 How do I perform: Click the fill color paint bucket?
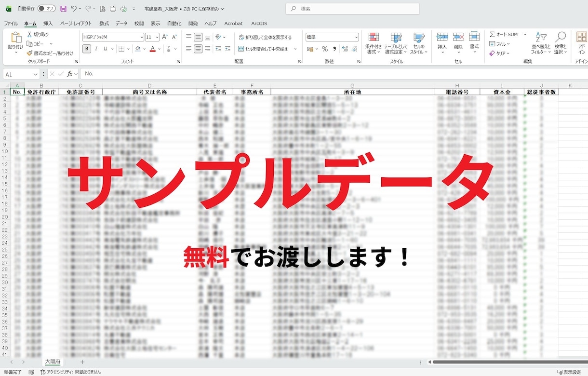pos(137,49)
